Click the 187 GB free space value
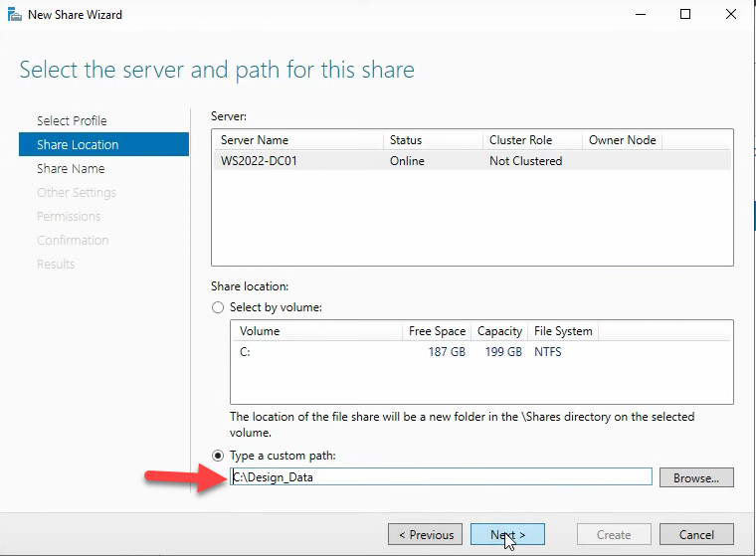The height and width of the screenshot is (556, 756). click(x=447, y=351)
